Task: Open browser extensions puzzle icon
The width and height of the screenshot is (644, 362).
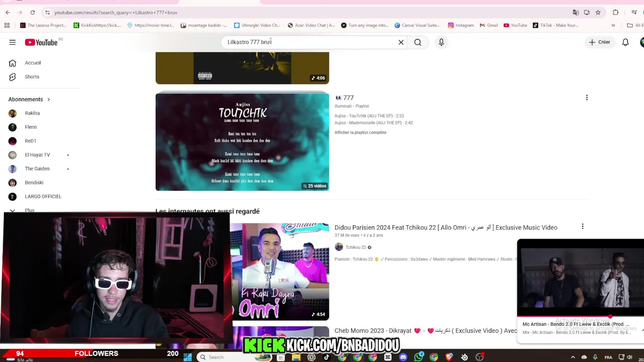Action: pos(615,13)
